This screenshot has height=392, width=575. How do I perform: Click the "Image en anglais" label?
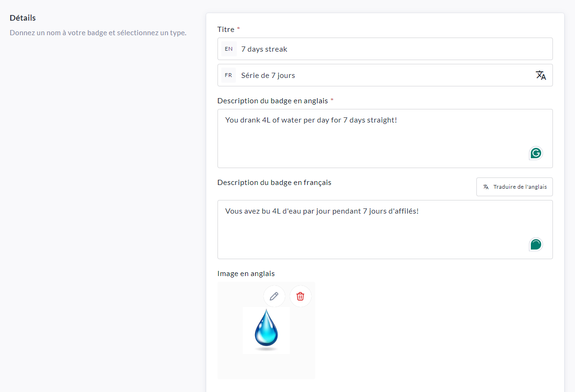click(x=246, y=274)
